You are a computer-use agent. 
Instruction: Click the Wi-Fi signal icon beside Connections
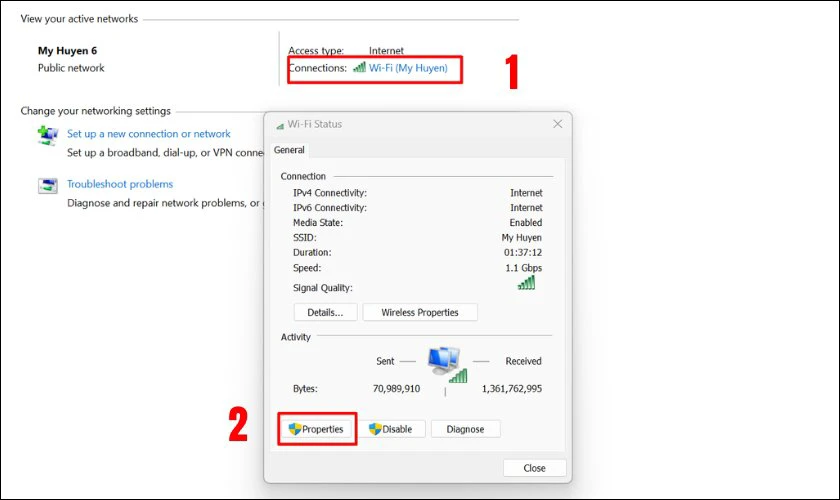(359, 67)
